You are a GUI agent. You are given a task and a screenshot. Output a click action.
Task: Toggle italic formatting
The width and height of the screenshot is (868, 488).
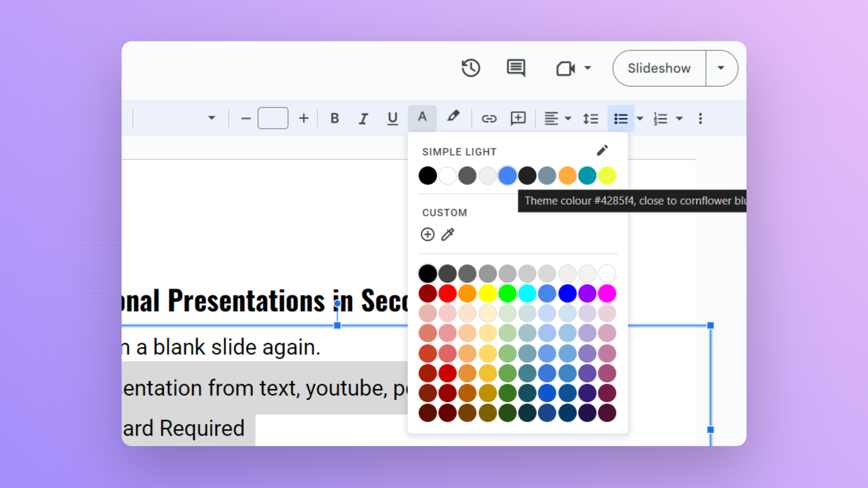[x=363, y=118]
